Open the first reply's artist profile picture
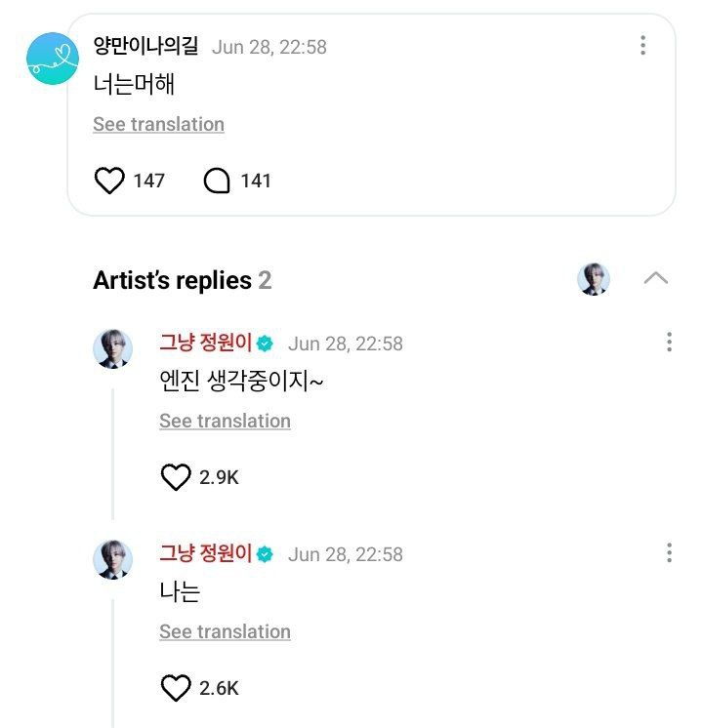 113,348
